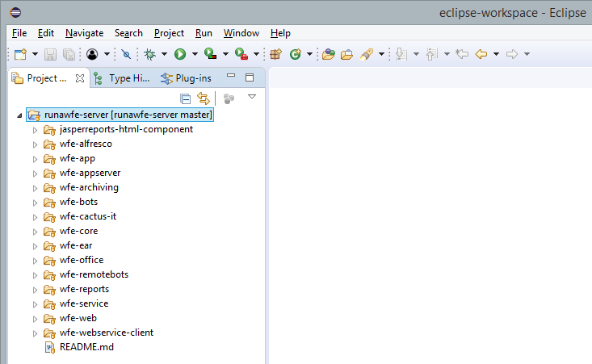Open the Window menu
592x364 pixels.
[241, 33]
